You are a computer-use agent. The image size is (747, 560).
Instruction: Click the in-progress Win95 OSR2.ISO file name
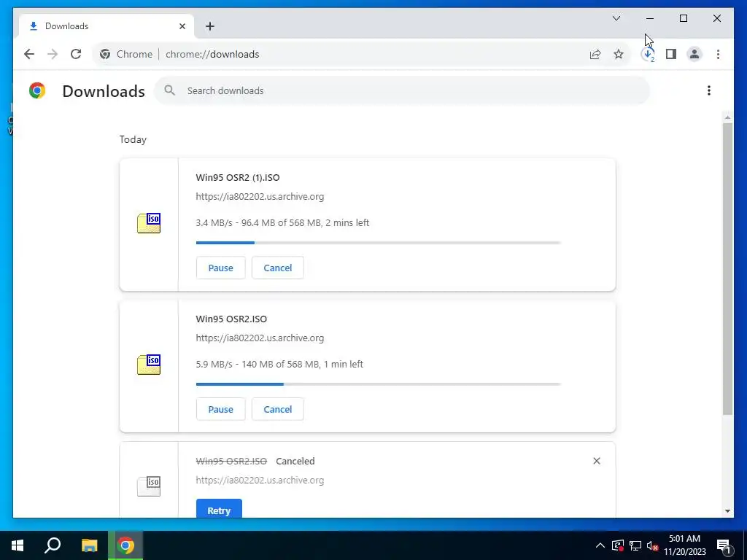(231, 319)
